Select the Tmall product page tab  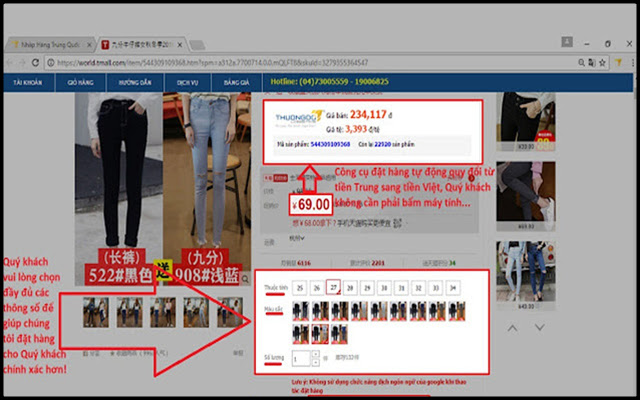pyautogui.click(x=141, y=45)
